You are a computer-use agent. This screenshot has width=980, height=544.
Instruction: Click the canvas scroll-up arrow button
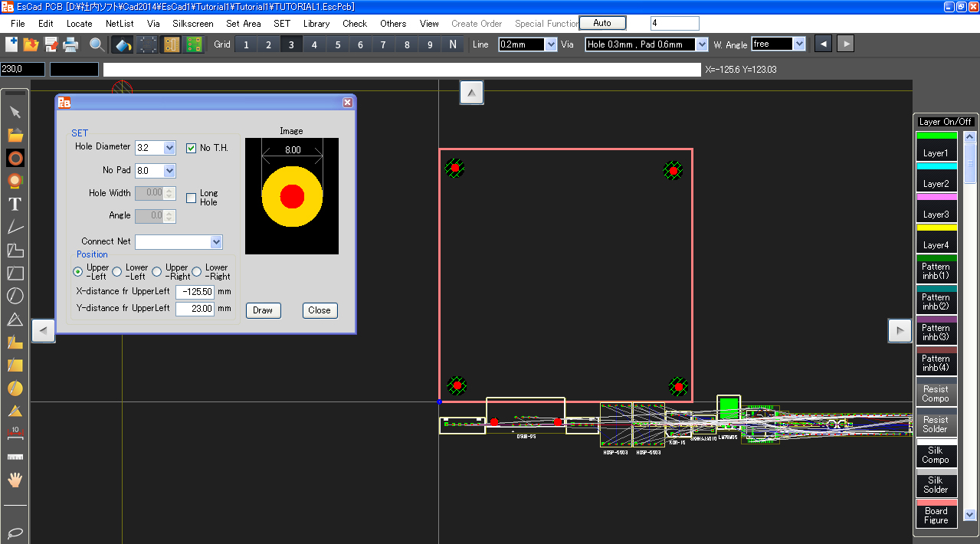coord(471,93)
